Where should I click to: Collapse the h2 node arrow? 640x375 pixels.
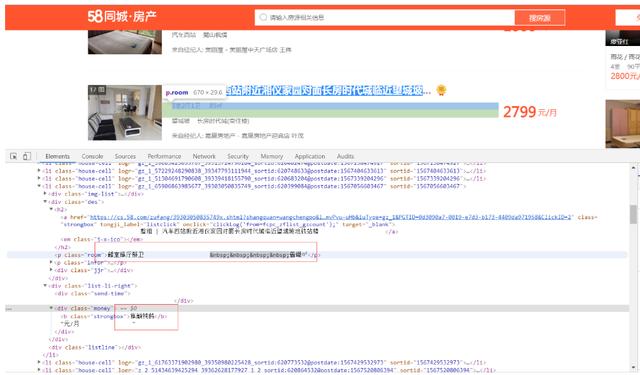click(x=51, y=209)
